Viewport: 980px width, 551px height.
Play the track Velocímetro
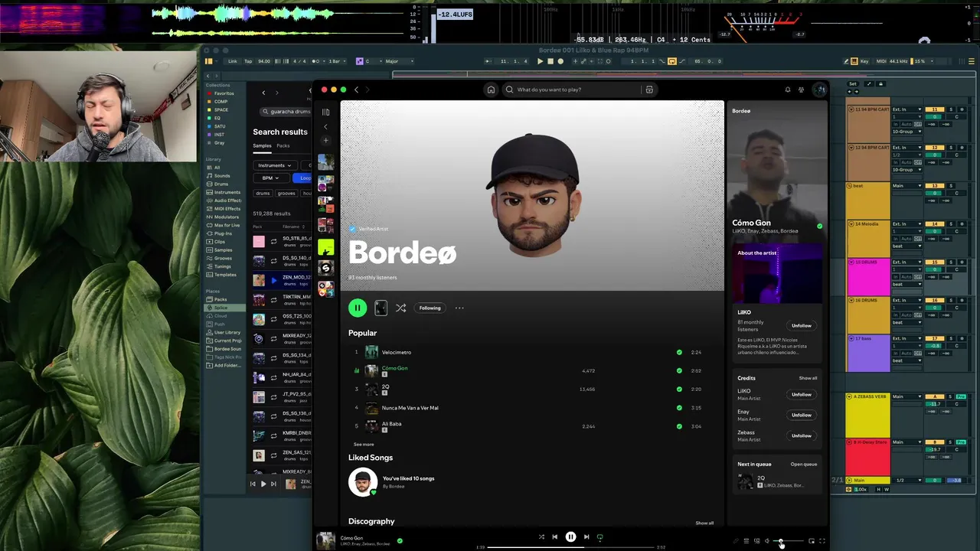coord(397,352)
